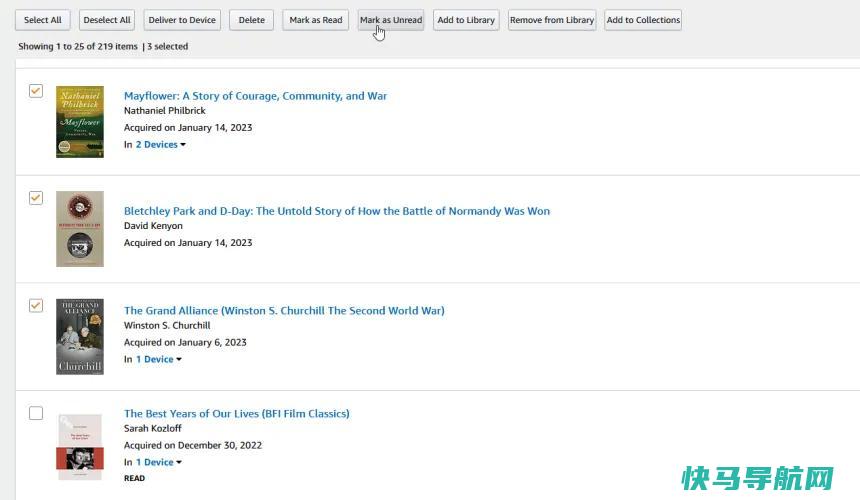This screenshot has width=860, height=500.
Task: Click the Select All button
Action: coord(43,20)
